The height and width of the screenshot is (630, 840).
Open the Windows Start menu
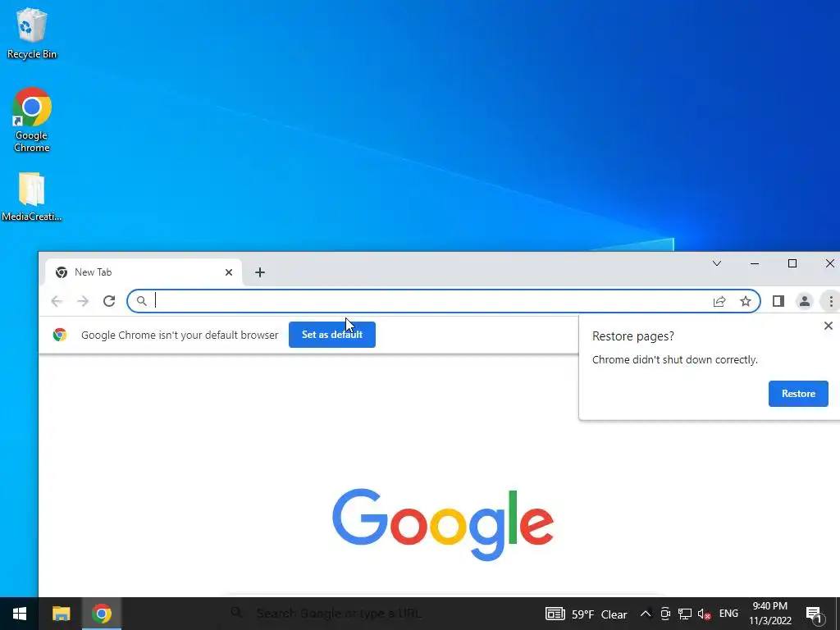[x=20, y=614]
